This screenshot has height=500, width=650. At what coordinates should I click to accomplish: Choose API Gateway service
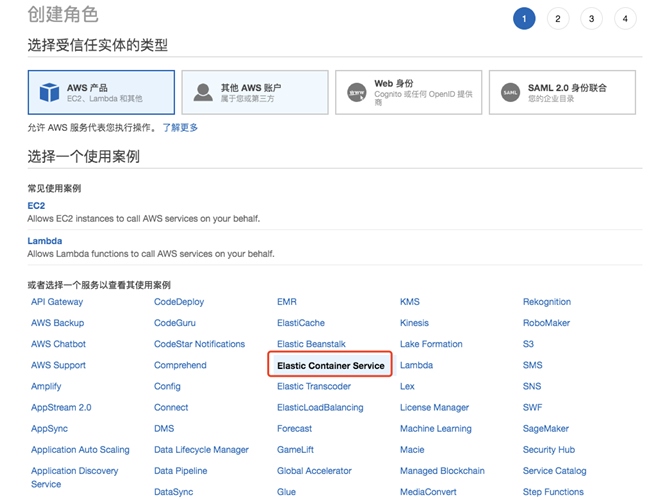[x=57, y=302]
